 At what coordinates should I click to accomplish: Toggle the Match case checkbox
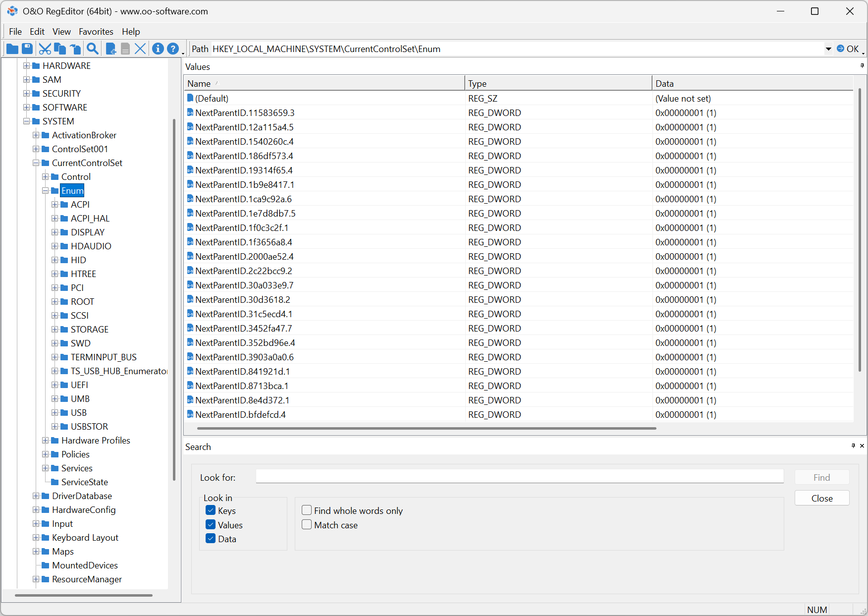(x=307, y=525)
